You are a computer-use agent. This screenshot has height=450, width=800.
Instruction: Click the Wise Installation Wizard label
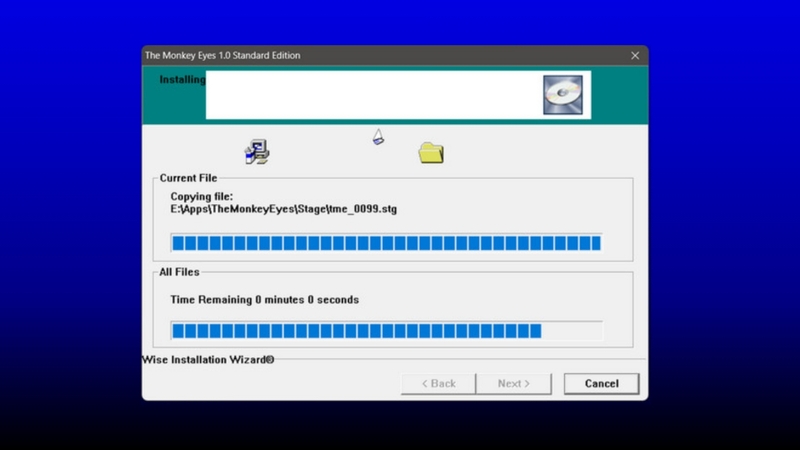pos(208,360)
